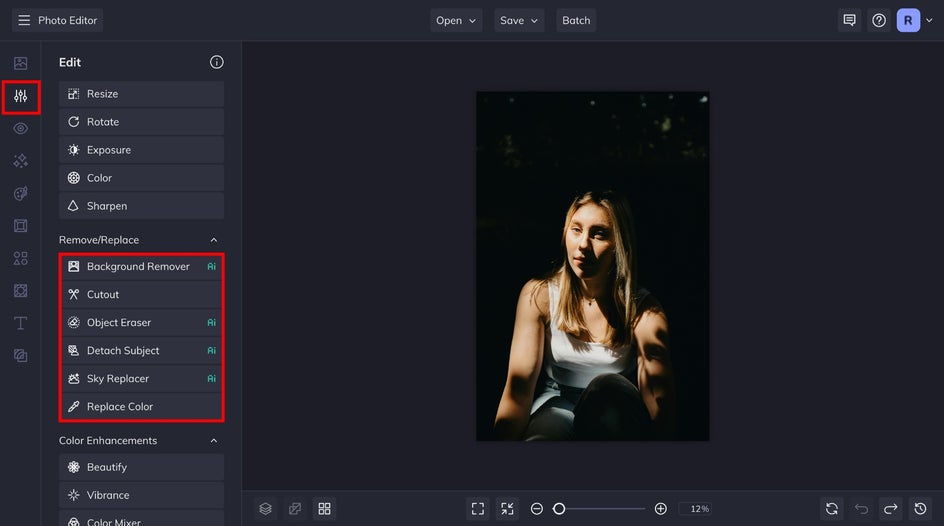Open the Replace Color tool

pyautogui.click(x=141, y=407)
